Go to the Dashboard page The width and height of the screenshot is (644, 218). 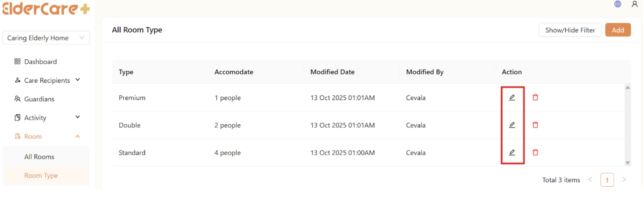(x=40, y=62)
